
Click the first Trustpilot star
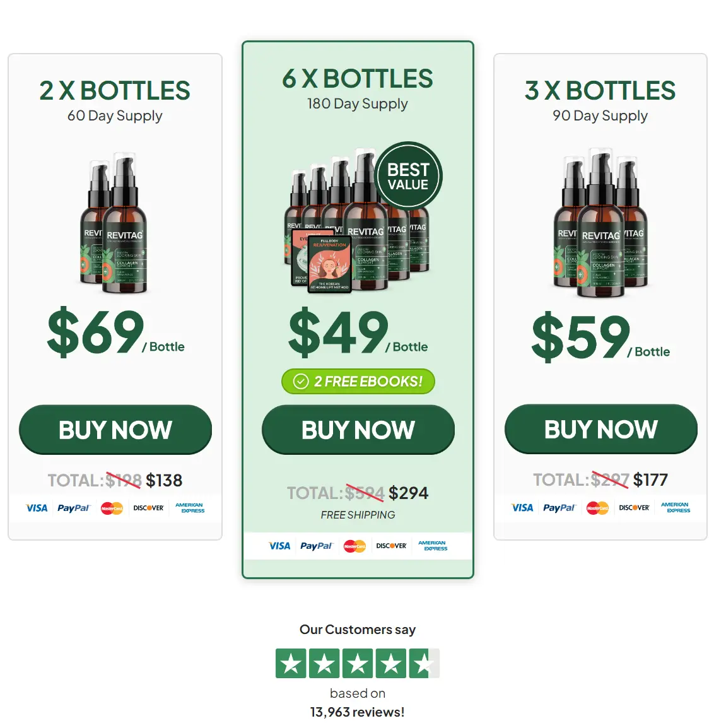[x=291, y=664]
